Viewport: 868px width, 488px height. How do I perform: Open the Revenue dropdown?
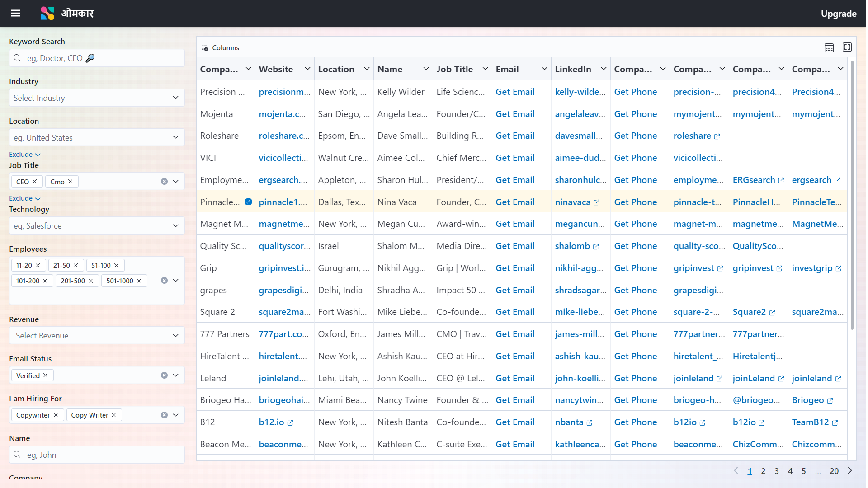[x=97, y=335]
